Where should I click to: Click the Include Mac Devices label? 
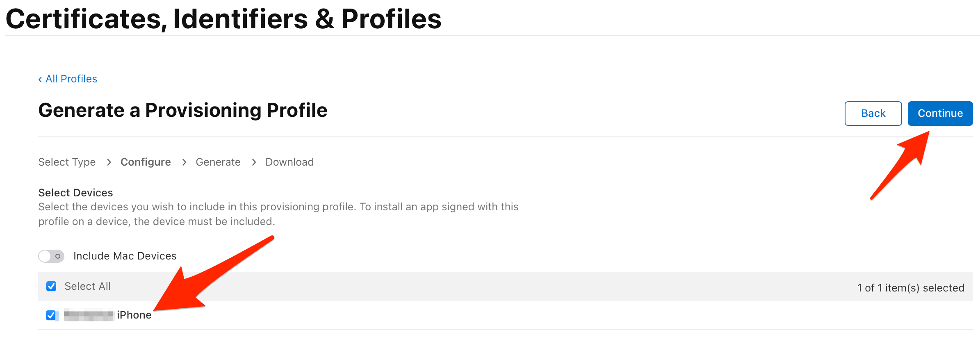click(125, 256)
